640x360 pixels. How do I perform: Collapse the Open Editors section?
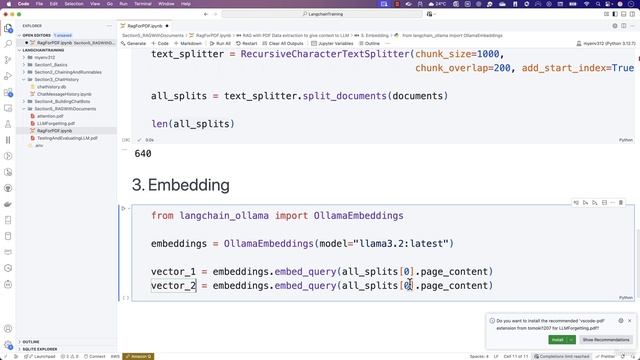19,36
